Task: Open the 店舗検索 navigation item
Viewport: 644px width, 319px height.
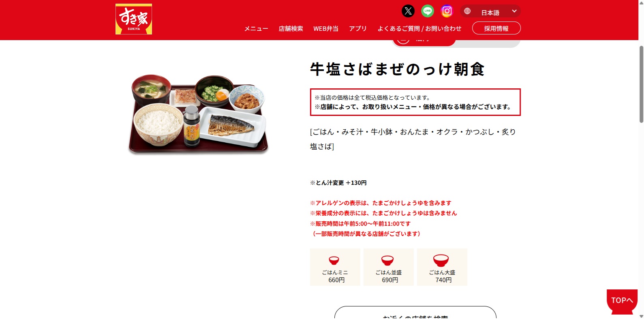Action: 291,28
